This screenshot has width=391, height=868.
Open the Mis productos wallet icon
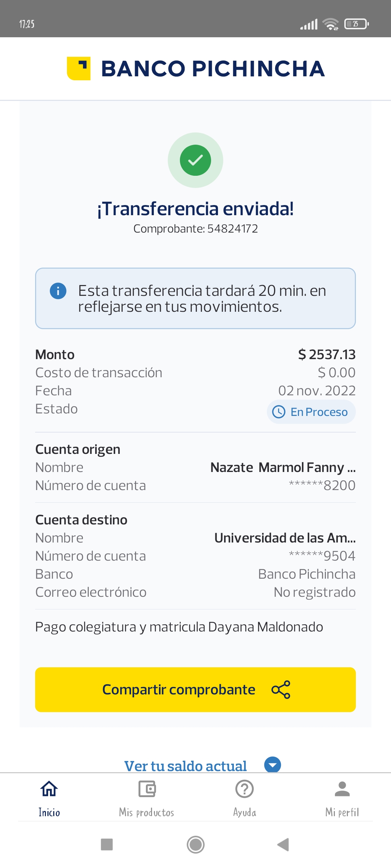click(x=147, y=789)
